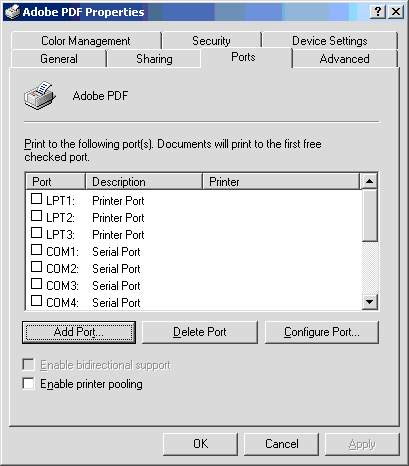Viewport: 409px width, 466px height.
Task: Check the LPT1 port checkbox
Action: click(36, 199)
